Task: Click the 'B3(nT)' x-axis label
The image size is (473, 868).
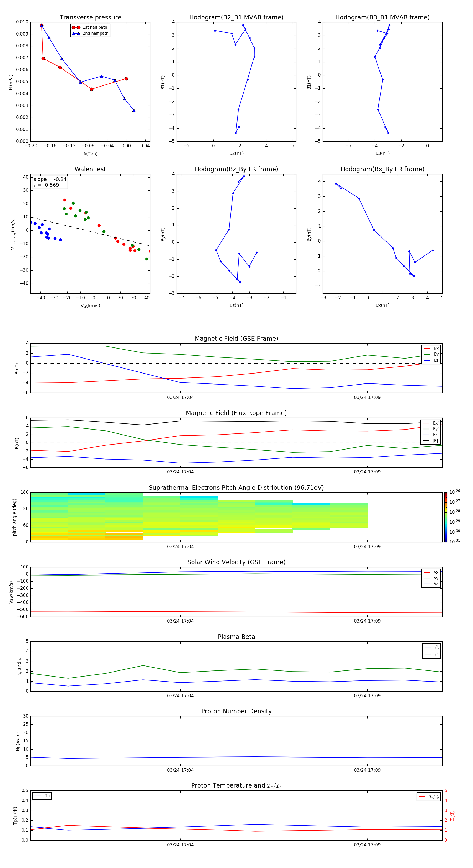Action: [x=382, y=153]
